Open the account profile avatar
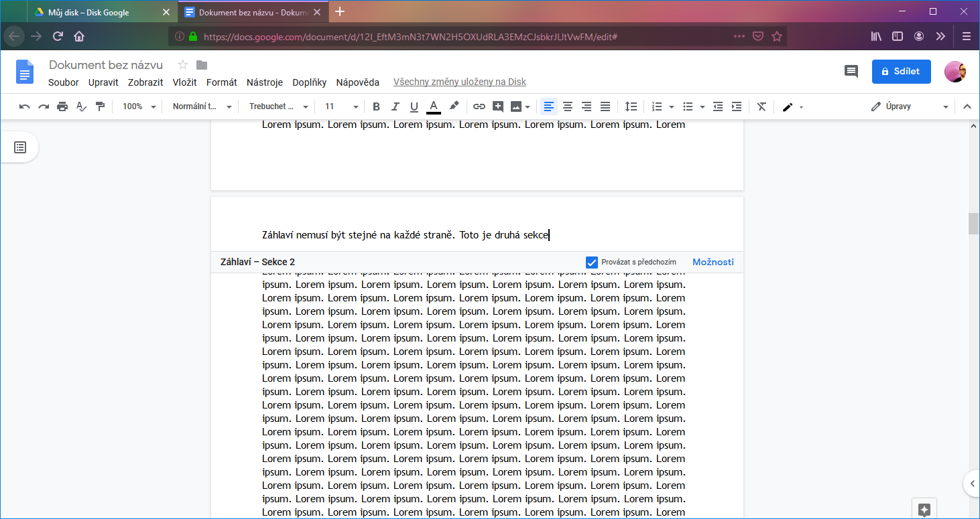The image size is (980, 519). point(955,72)
